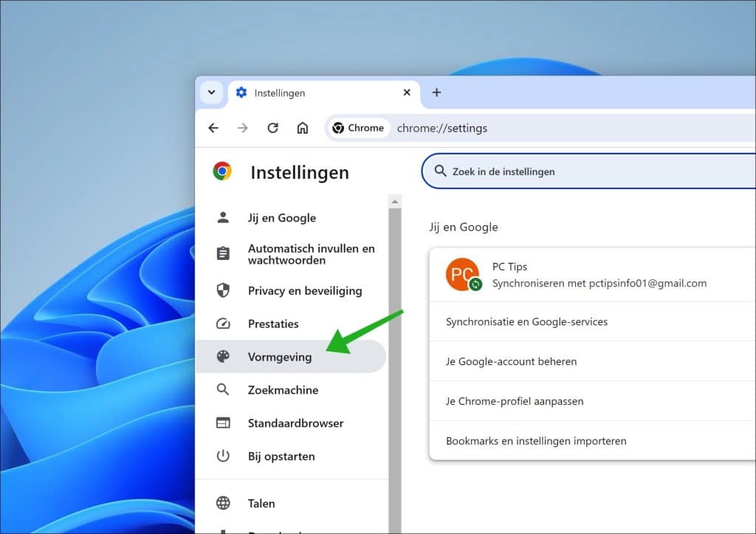
Task: Click the browser window icon for Standaardbrowser
Action: coord(223,422)
